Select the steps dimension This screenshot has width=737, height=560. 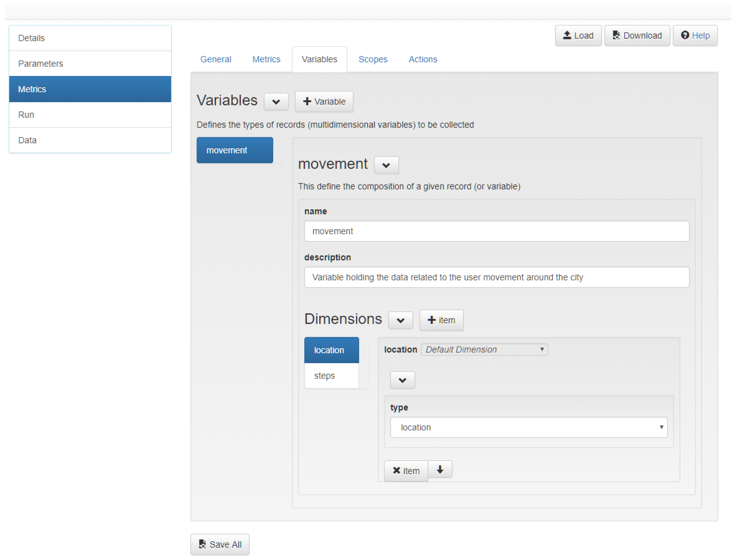332,376
